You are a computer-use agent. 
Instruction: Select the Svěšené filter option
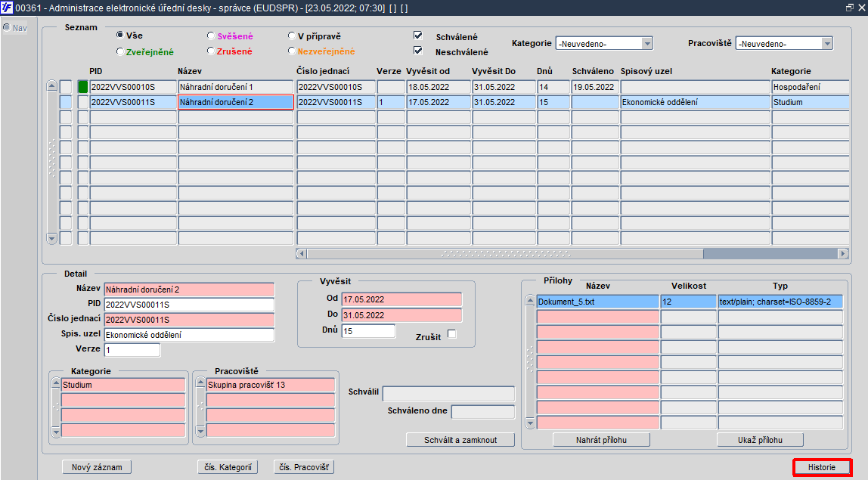[211, 36]
